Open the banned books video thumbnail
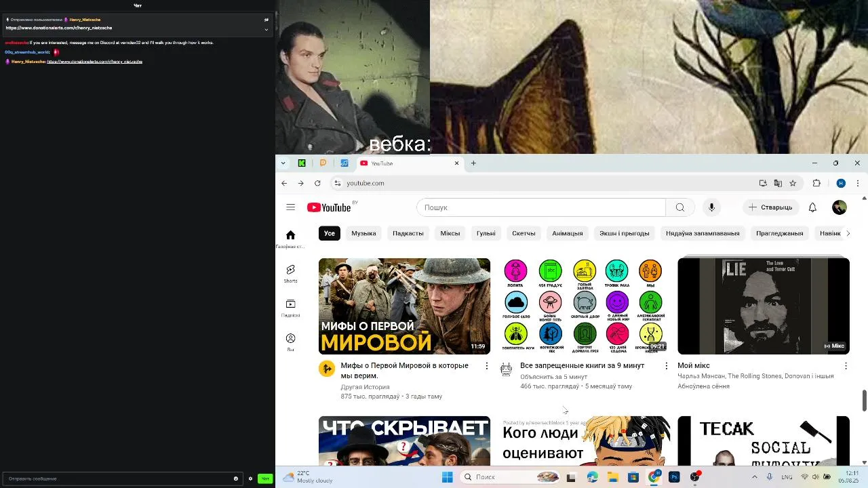Image resolution: width=868 pixels, height=488 pixels. coord(584,306)
